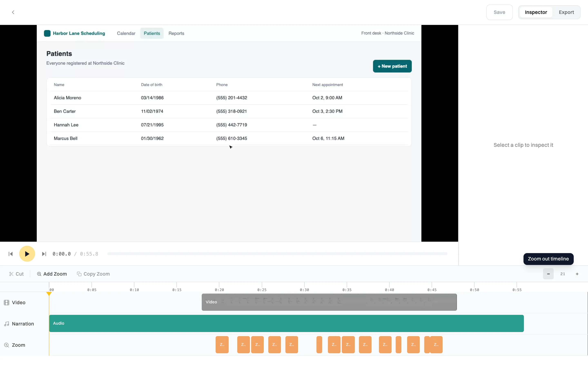This screenshot has width=588, height=368.
Task: Click the Video track grid icon
Action: coord(7,302)
